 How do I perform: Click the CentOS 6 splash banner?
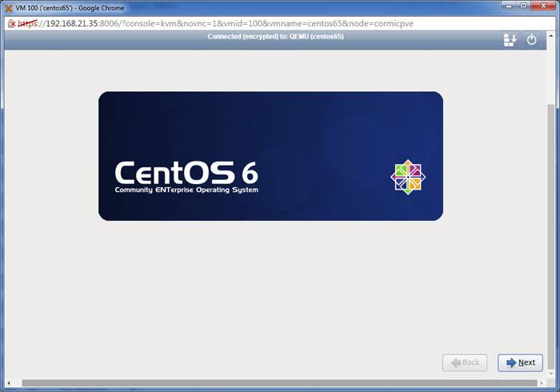click(x=270, y=156)
